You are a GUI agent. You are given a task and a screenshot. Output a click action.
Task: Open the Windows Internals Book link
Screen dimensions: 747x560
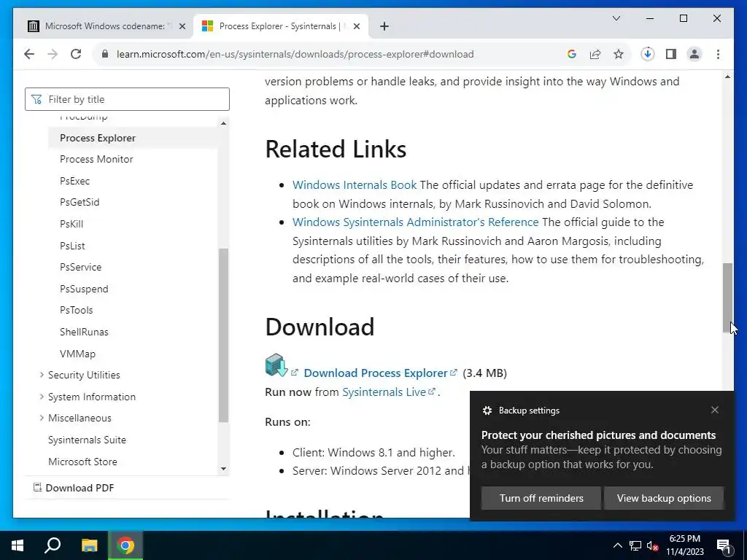(355, 184)
